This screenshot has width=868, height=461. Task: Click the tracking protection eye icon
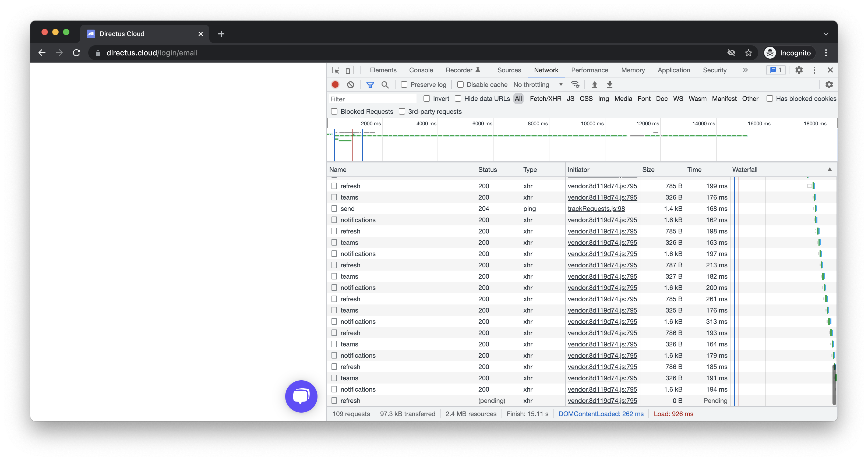(x=731, y=53)
